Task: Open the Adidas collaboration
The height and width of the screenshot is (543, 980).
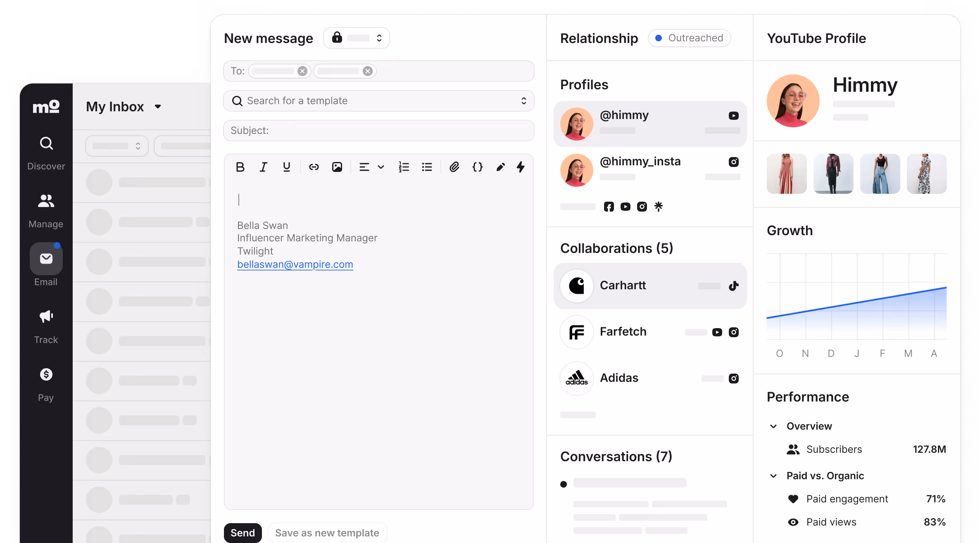Action: coord(650,379)
